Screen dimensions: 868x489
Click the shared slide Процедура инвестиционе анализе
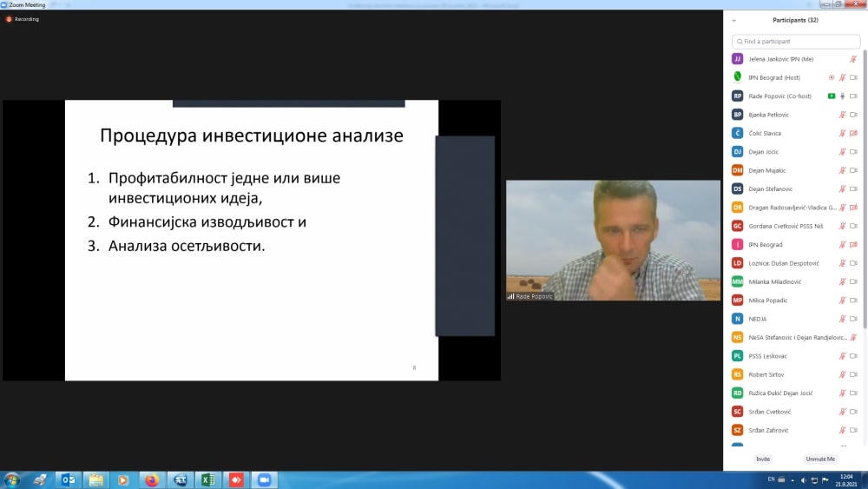click(x=252, y=241)
